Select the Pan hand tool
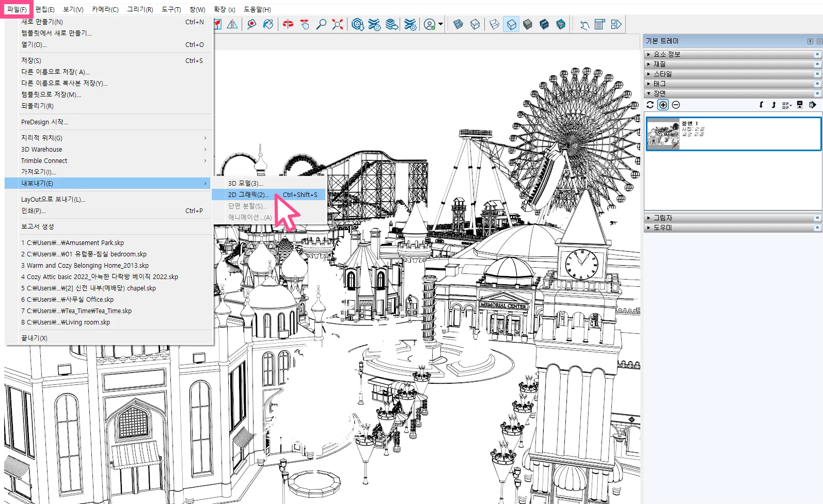The image size is (823, 504). (x=305, y=24)
